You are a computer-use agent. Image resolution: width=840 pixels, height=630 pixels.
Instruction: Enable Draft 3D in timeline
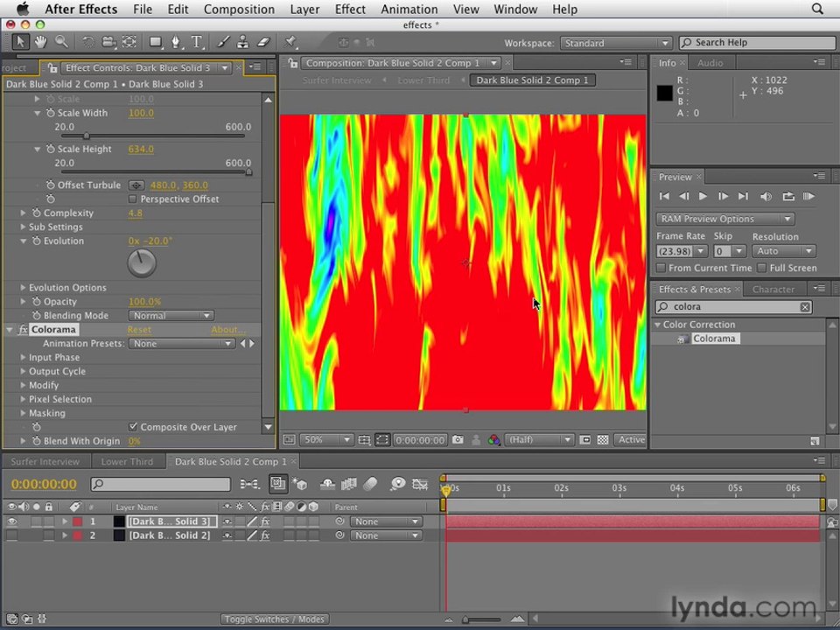(299, 484)
